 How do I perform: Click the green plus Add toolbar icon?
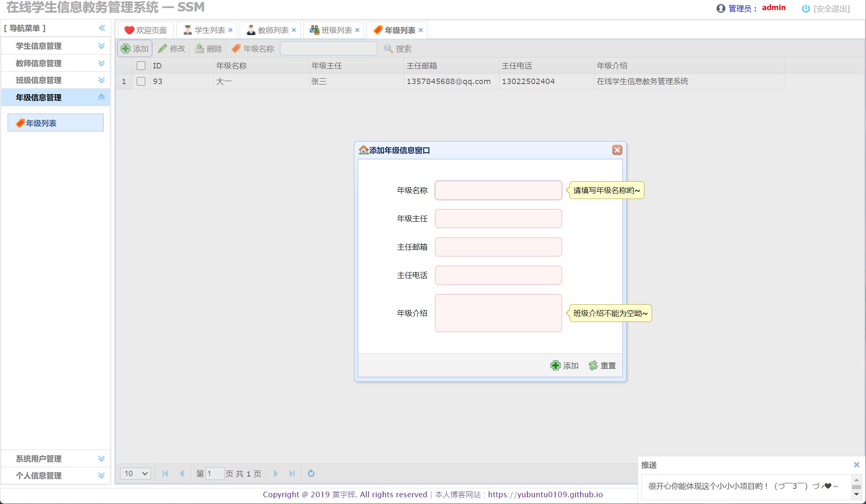tap(126, 49)
